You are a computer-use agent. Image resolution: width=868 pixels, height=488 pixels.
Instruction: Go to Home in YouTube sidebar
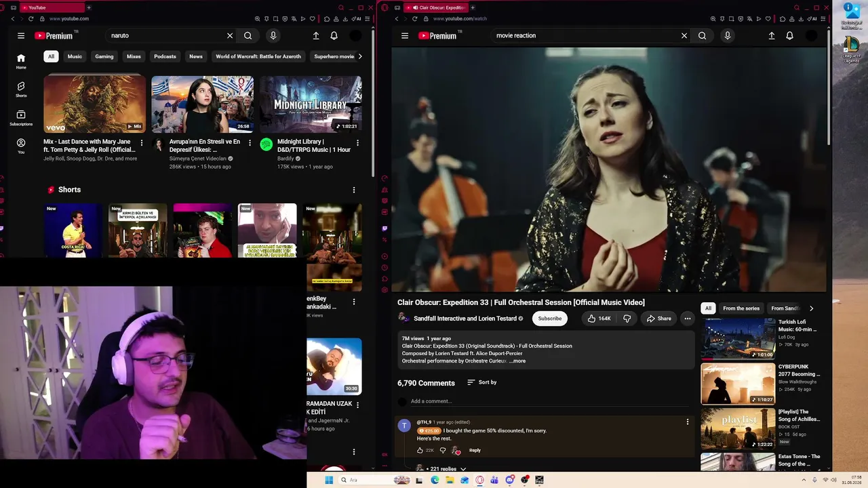coord(21,61)
